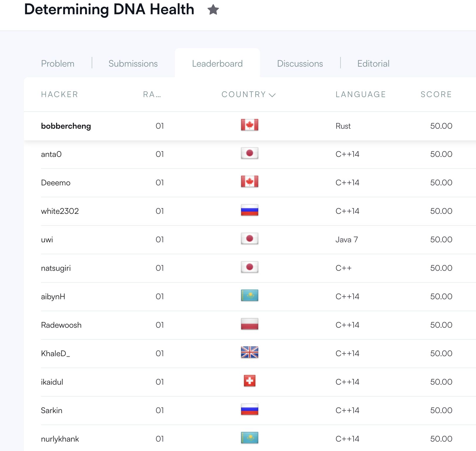The height and width of the screenshot is (451, 476).
Task: Click the username uwi
Action: pos(47,239)
